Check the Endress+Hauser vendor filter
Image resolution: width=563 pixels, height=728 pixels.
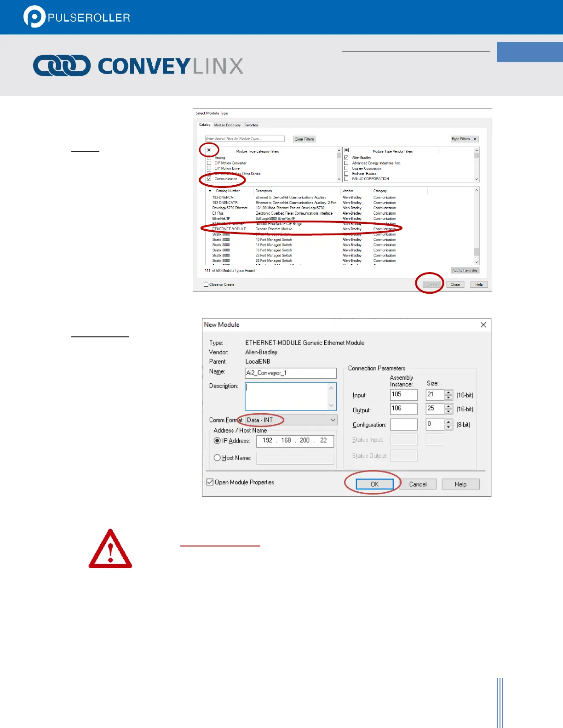pyautogui.click(x=346, y=173)
